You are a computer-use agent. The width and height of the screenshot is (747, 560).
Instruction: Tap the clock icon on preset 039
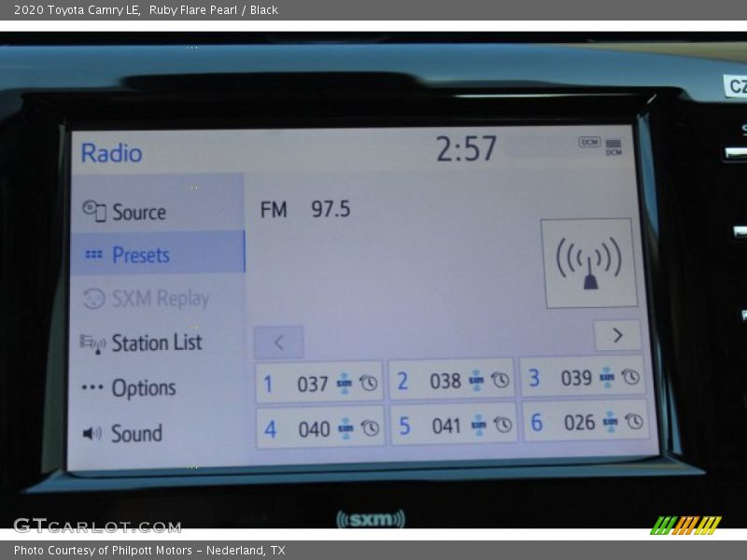tap(631, 377)
